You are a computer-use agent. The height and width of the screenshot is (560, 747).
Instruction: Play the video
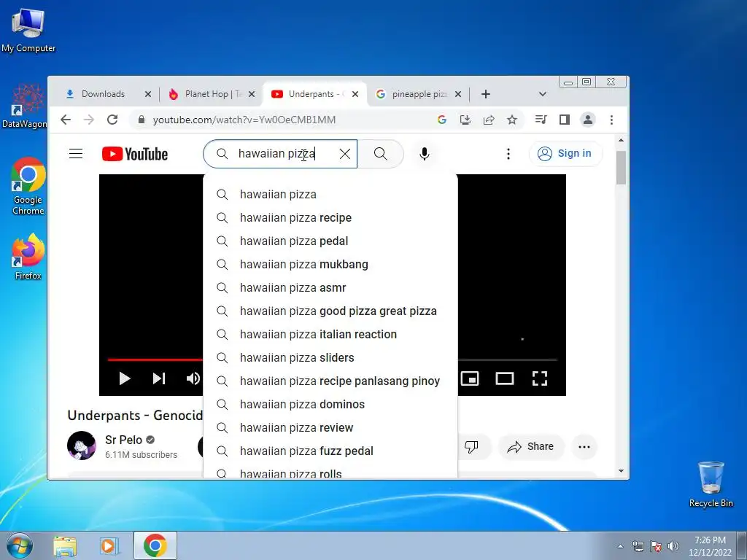click(x=125, y=378)
